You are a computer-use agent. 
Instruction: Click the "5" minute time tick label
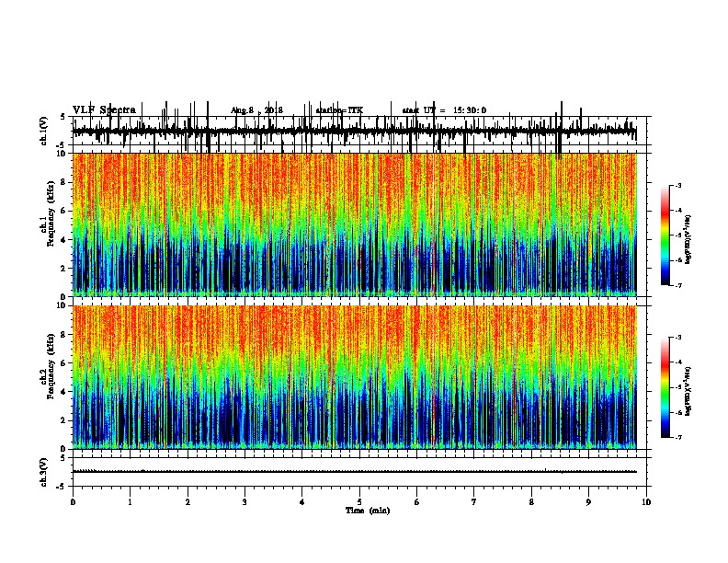(359, 502)
